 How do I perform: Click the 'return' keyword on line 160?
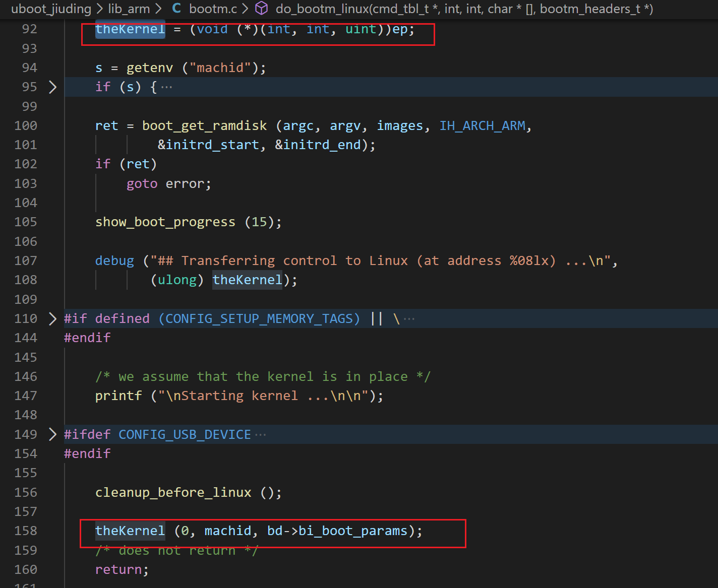(x=118, y=569)
